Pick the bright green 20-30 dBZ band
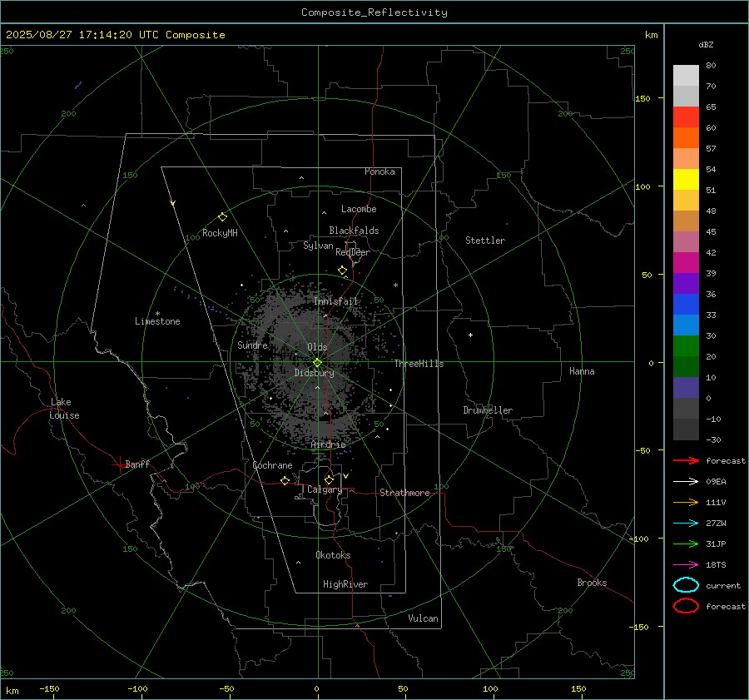 pos(686,346)
